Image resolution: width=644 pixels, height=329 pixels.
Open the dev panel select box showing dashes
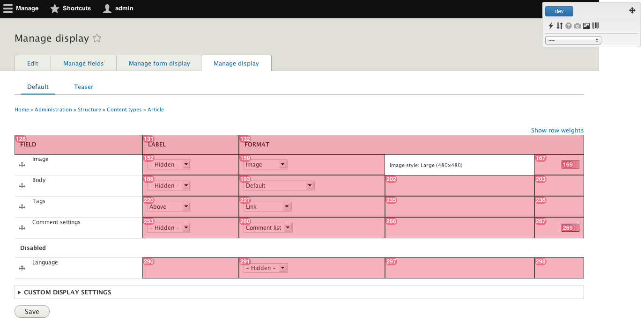click(x=573, y=40)
